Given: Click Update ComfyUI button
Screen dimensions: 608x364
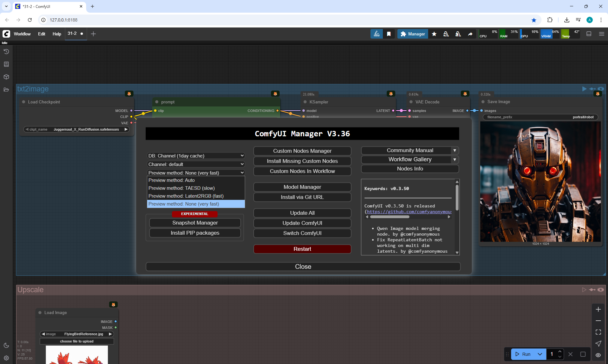Looking at the screenshot, I should tap(302, 223).
